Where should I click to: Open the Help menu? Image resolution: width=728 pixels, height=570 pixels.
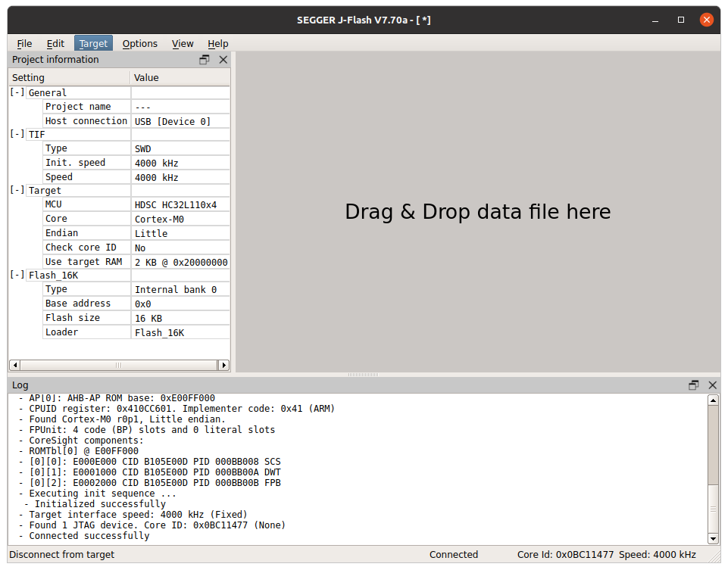click(x=217, y=44)
